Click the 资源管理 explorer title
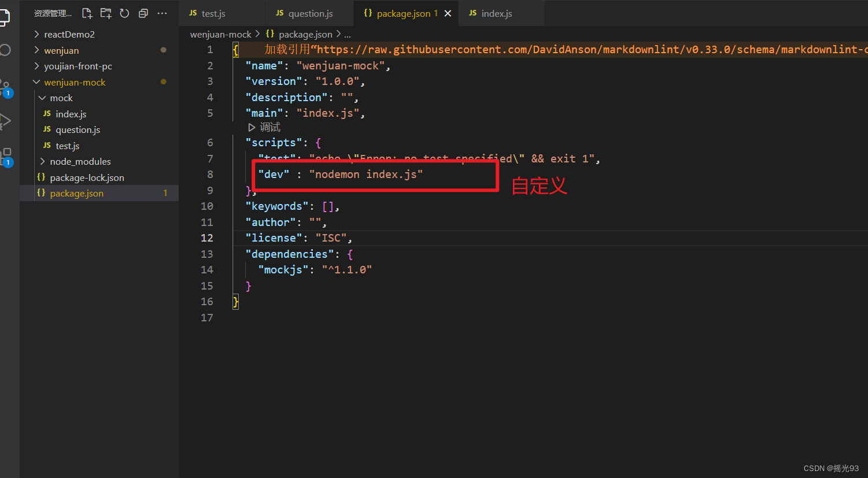 click(x=53, y=13)
